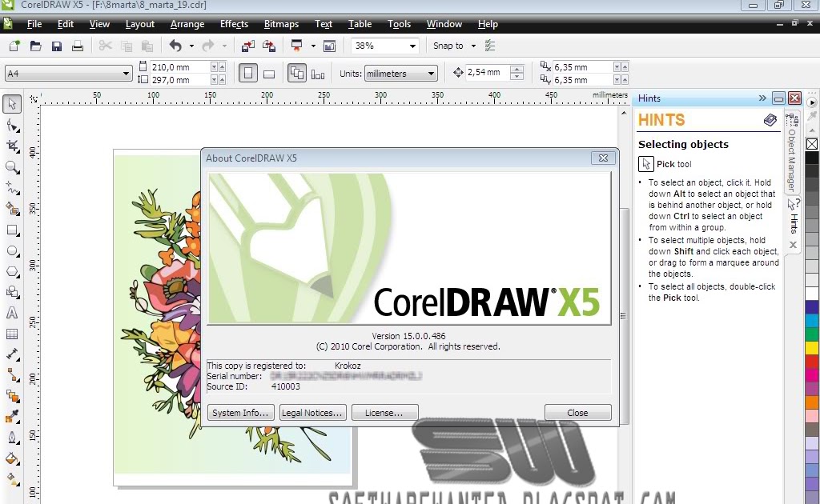This screenshot has height=504, width=820.
Task: Select the Basic Shapes tool
Action: 12,292
